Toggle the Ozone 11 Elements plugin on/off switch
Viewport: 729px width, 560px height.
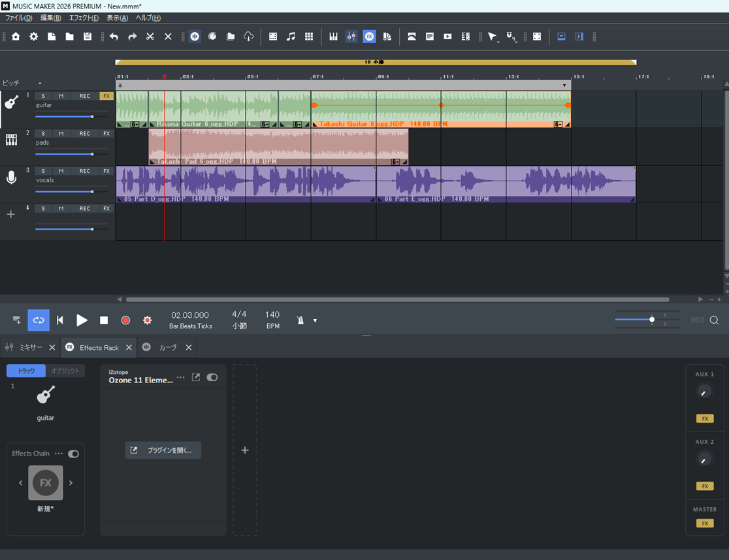coord(212,377)
